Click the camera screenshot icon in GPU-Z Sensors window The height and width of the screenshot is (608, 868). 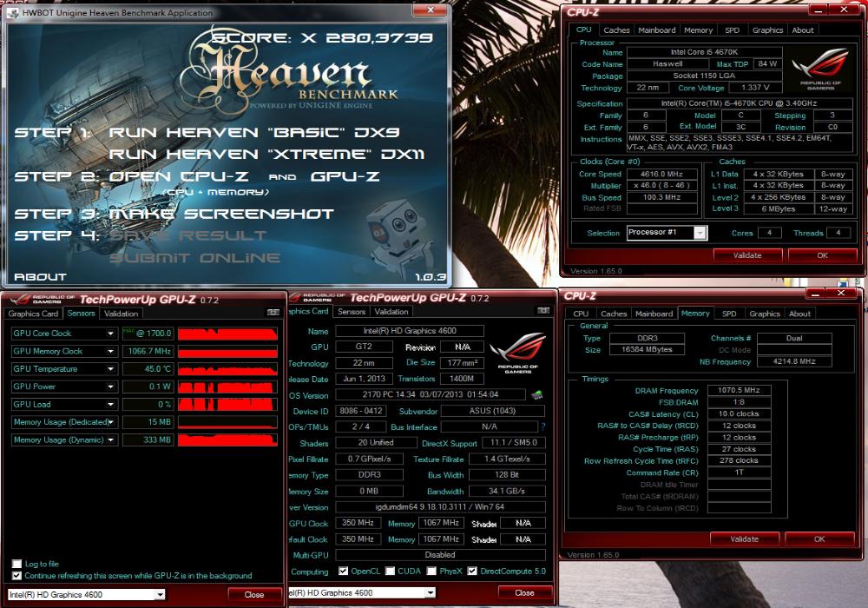tap(273, 313)
